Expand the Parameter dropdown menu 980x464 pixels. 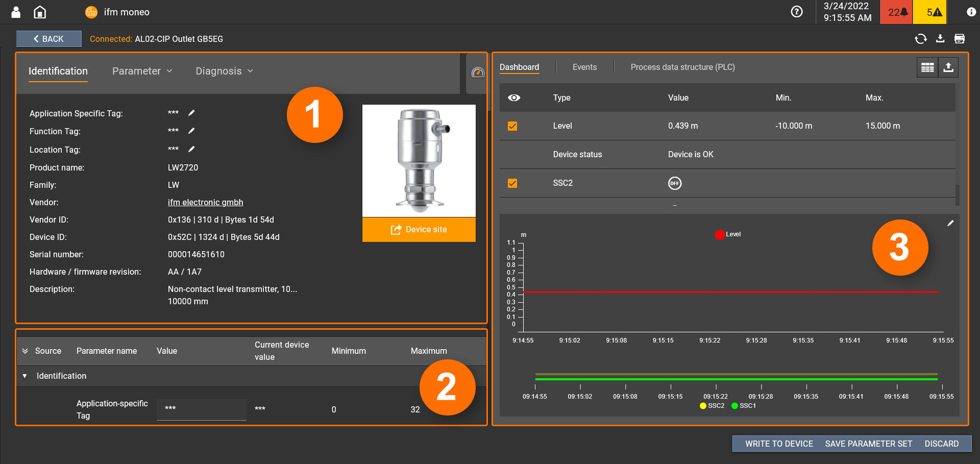click(142, 71)
